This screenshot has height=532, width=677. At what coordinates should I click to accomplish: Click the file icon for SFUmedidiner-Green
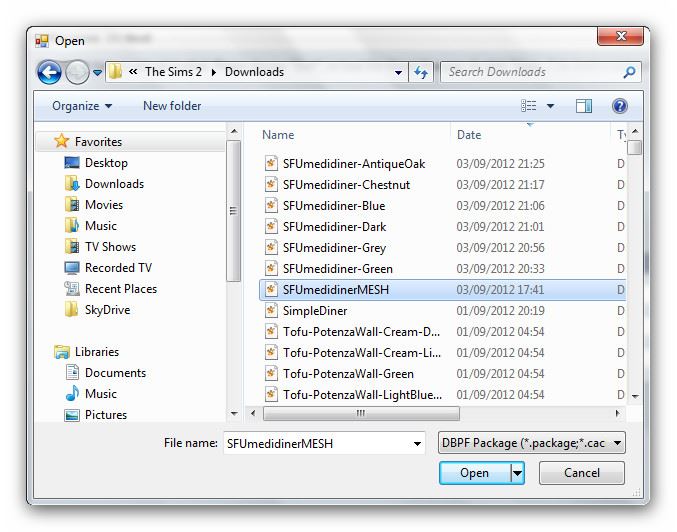271,268
